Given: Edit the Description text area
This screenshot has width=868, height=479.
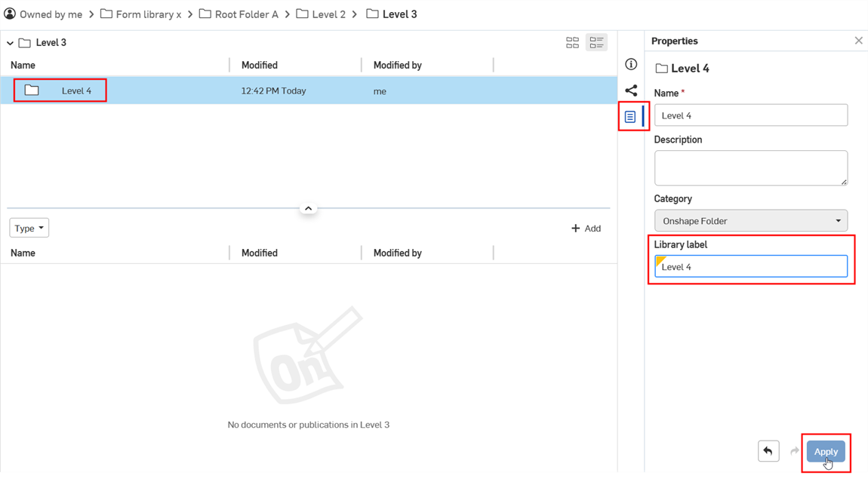Looking at the screenshot, I should [751, 167].
